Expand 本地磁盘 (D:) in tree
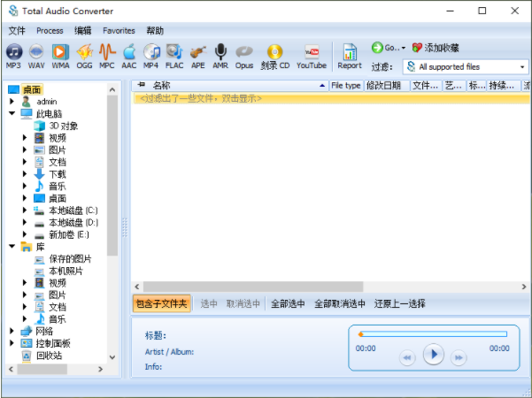The width and height of the screenshot is (532, 398). coord(25,222)
